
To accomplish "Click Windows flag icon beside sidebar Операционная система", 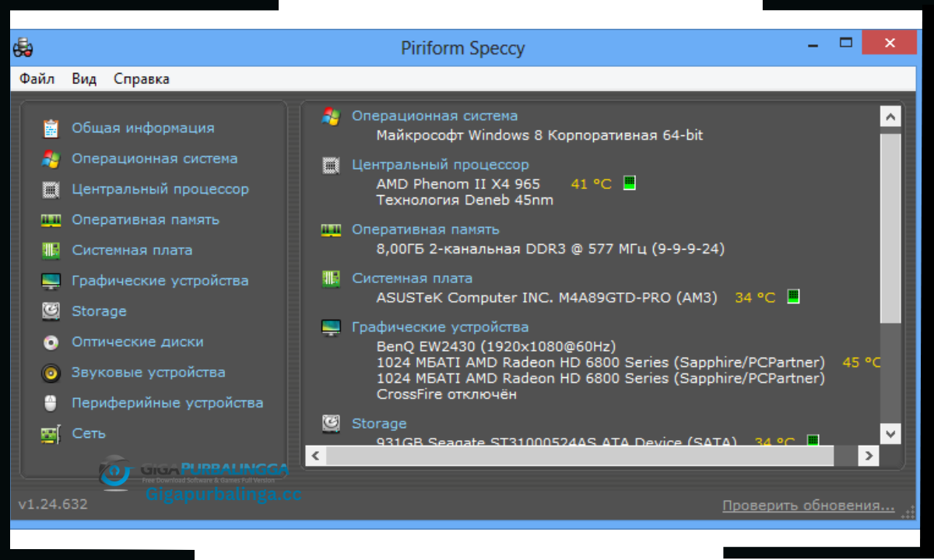I will pos(51,159).
